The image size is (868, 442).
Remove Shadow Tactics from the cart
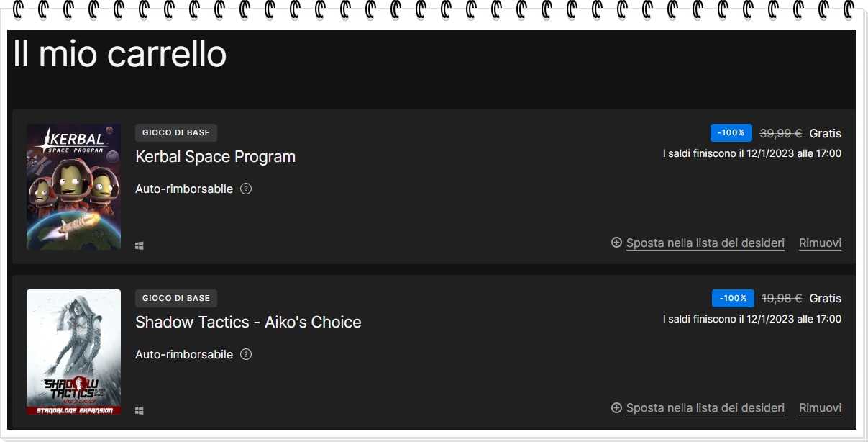coord(820,408)
